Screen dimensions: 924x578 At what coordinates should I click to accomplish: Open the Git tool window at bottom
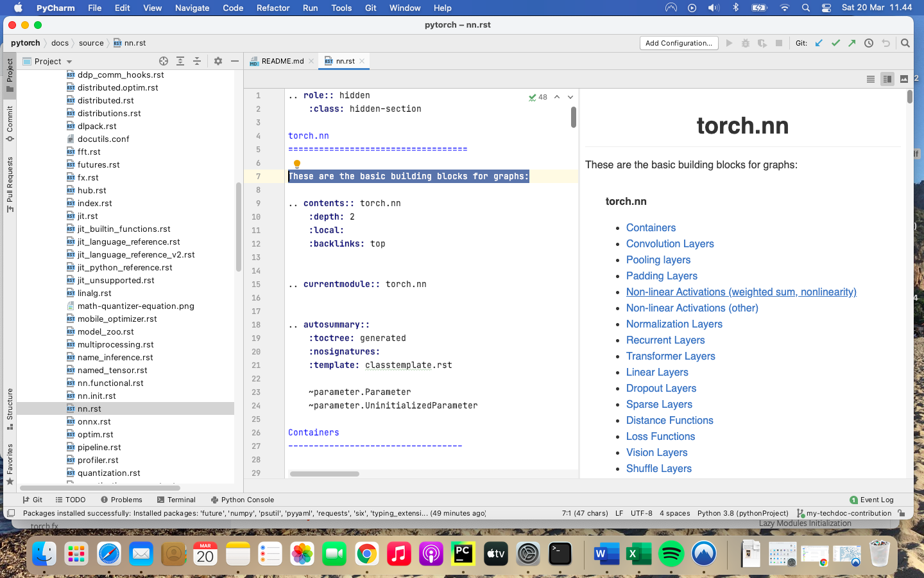tap(32, 500)
